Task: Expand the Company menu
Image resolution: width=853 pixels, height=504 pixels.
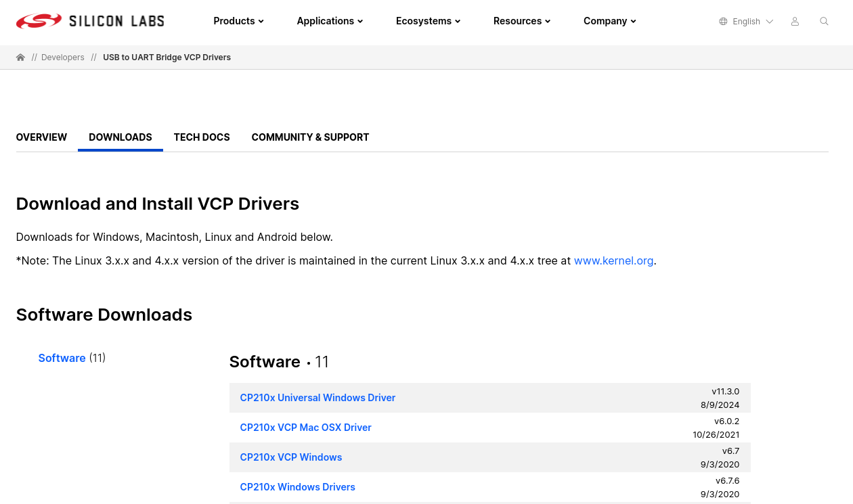Action: (609, 21)
